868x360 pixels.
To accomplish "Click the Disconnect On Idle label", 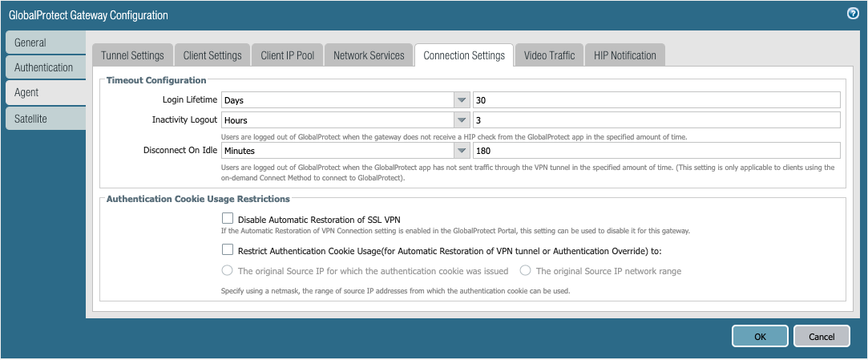I will click(x=180, y=150).
